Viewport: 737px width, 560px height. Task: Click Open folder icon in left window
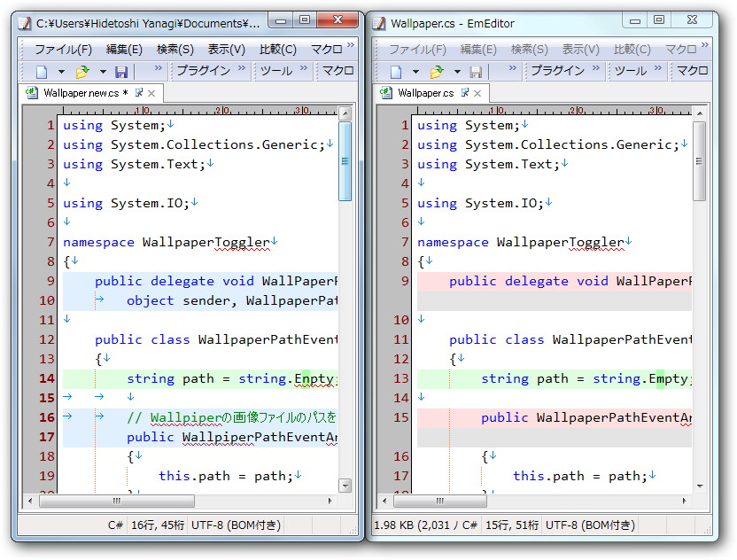pos(82,72)
